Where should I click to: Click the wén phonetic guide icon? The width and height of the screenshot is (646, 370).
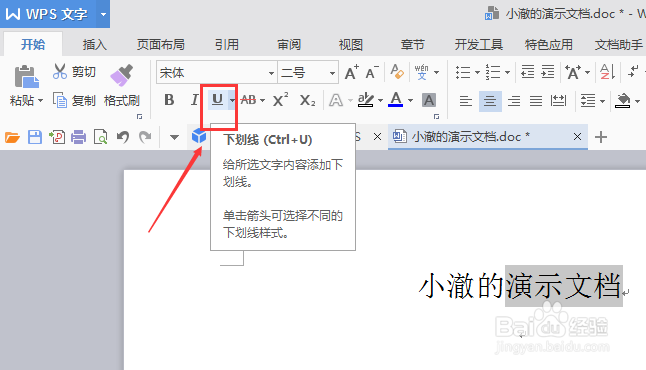point(421,72)
